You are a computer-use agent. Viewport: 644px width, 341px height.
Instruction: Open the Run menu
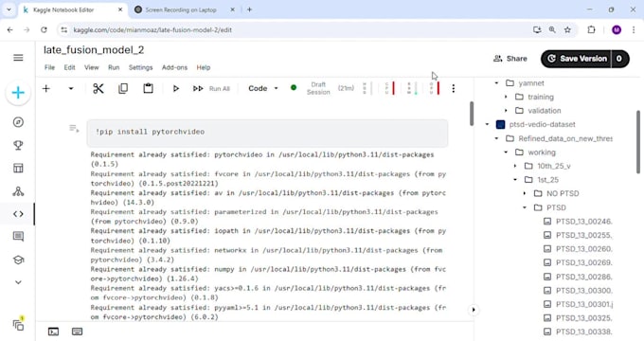click(x=114, y=67)
